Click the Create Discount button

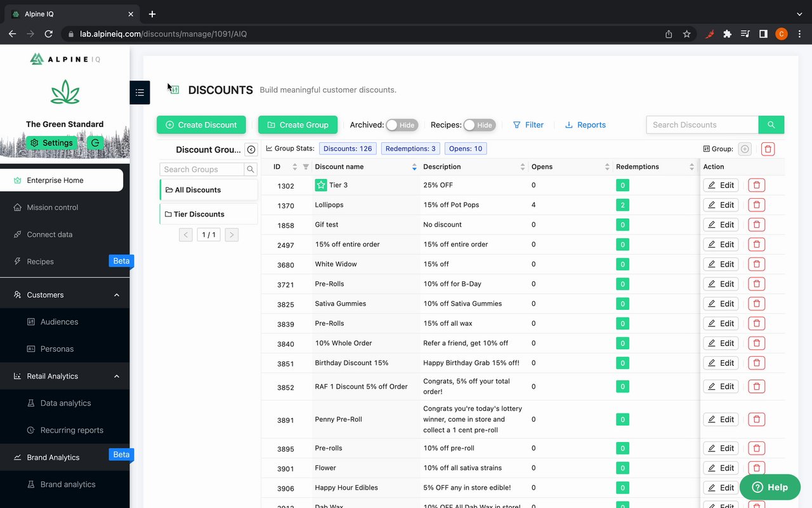[x=201, y=125]
